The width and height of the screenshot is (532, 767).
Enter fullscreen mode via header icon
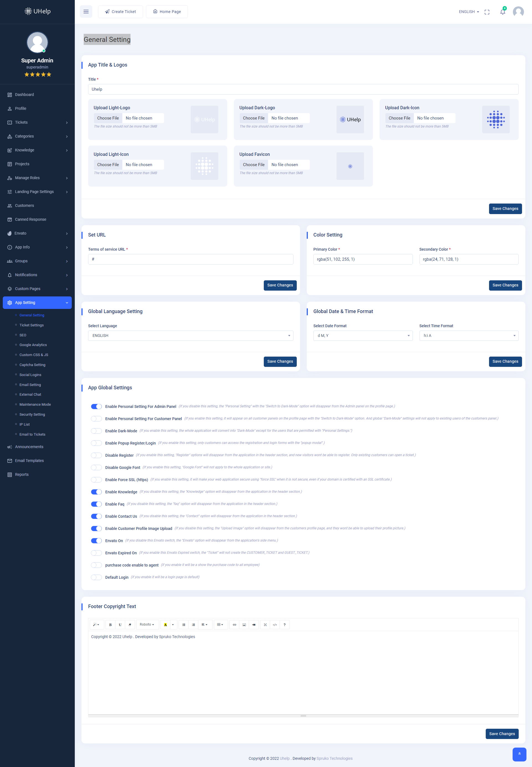487,12
